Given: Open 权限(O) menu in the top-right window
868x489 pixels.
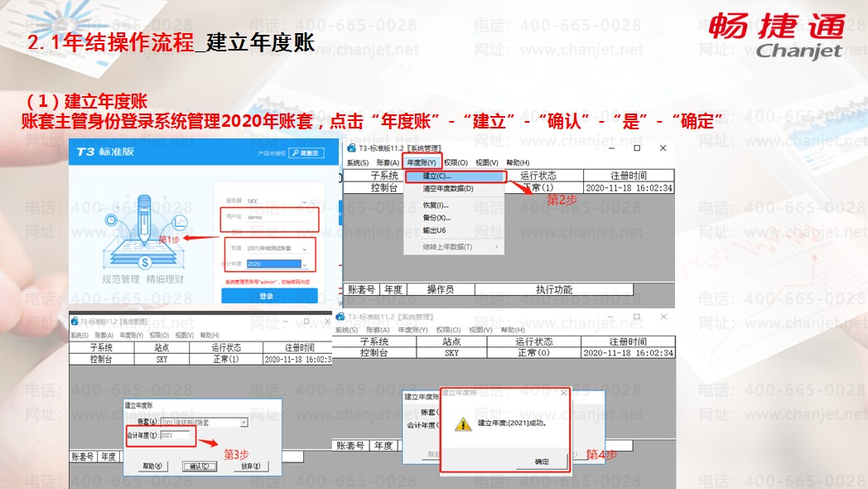Looking at the screenshot, I should coord(456,162).
